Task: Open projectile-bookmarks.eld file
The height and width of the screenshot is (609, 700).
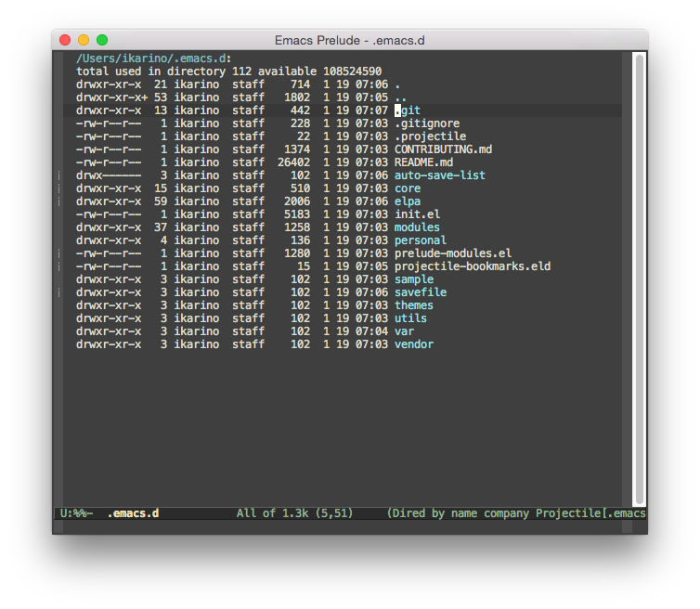Action: pos(473,266)
